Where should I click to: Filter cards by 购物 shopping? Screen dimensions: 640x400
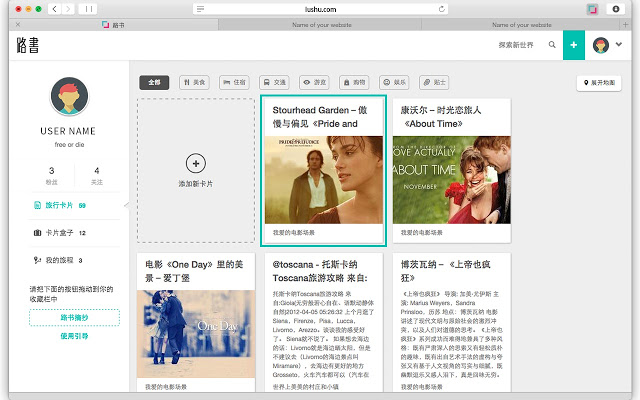354,82
